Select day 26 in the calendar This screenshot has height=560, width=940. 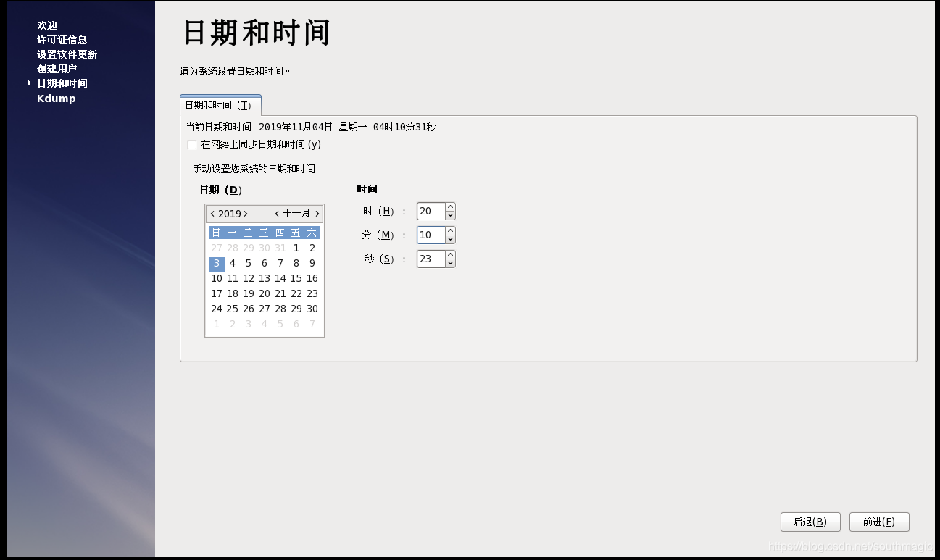coord(249,309)
